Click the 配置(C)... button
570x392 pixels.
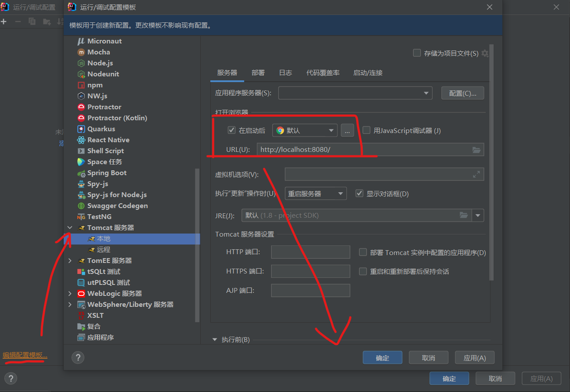[463, 93]
